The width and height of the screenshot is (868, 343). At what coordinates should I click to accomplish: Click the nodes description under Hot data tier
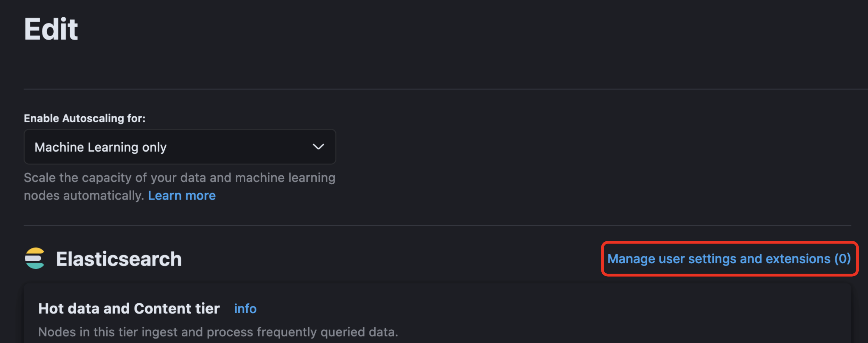coord(218,332)
